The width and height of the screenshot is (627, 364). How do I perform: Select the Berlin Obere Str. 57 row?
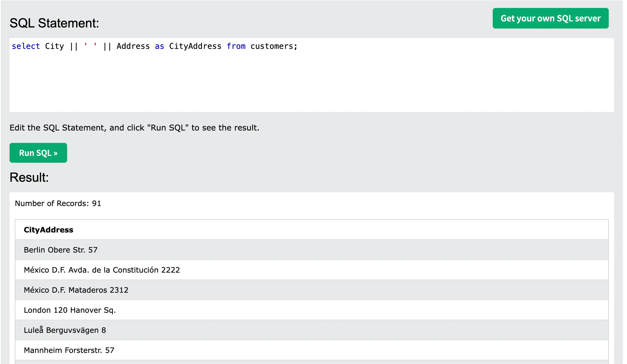point(61,250)
